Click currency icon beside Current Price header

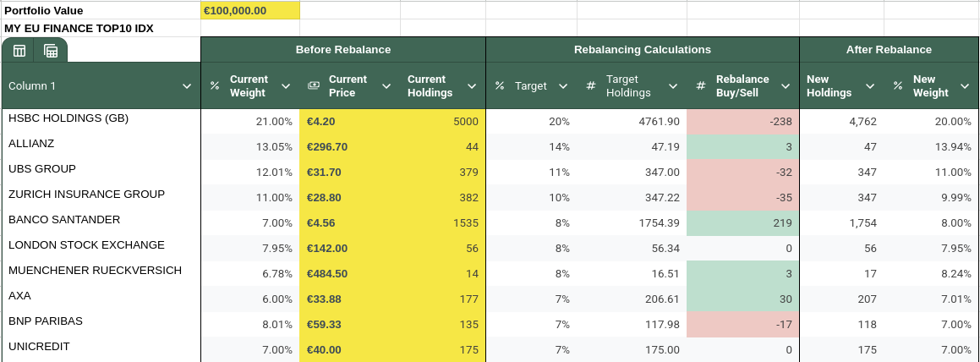coord(315,85)
